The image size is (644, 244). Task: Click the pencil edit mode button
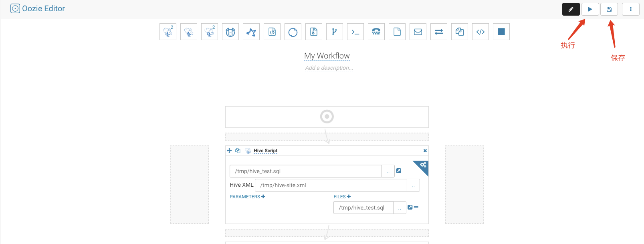[571, 9]
